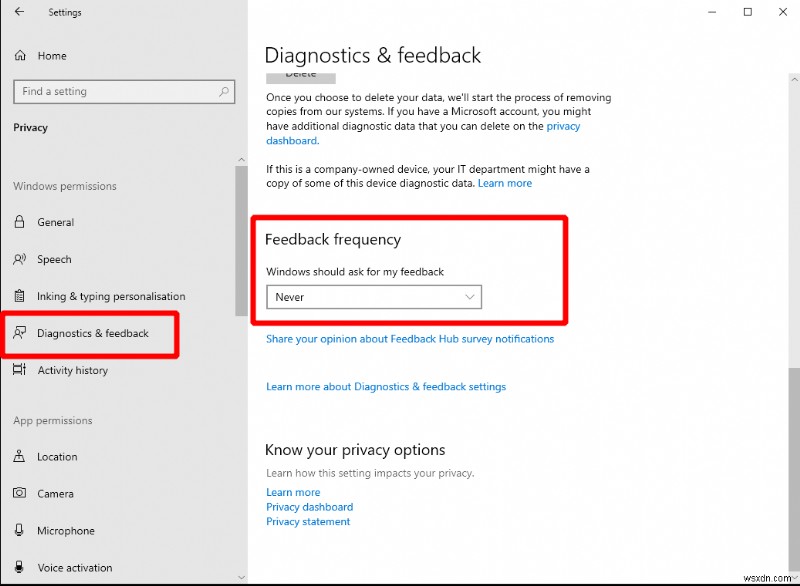
Task: Click the Location permission icon
Action: (22, 457)
